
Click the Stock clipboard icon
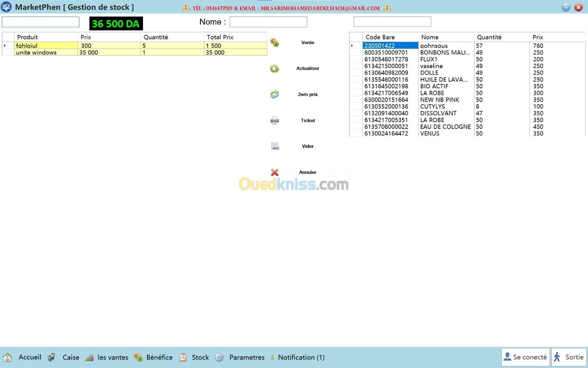[183, 357]
